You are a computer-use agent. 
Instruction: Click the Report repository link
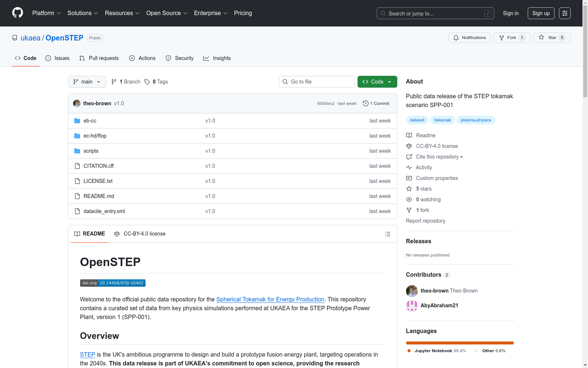pos(426,221)
